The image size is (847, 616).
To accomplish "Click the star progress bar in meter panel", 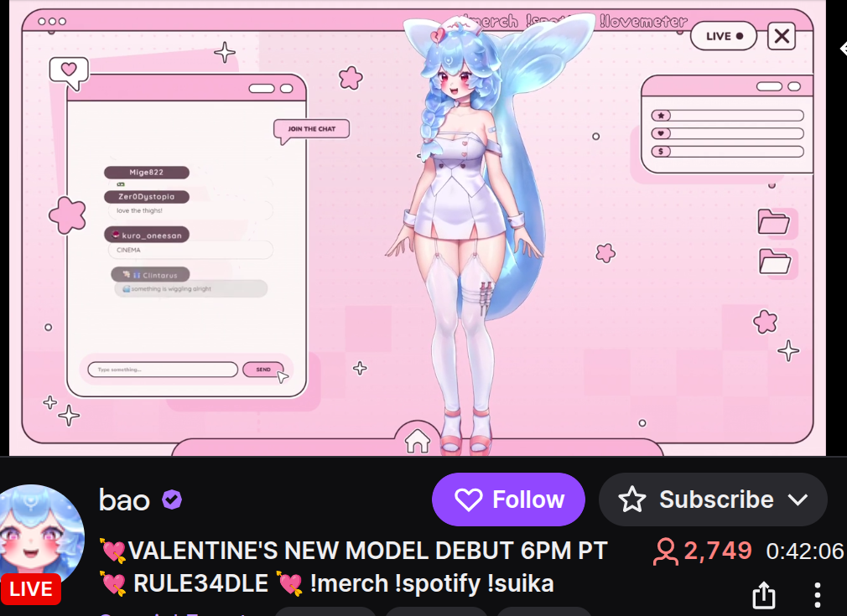I will point(727,116).
